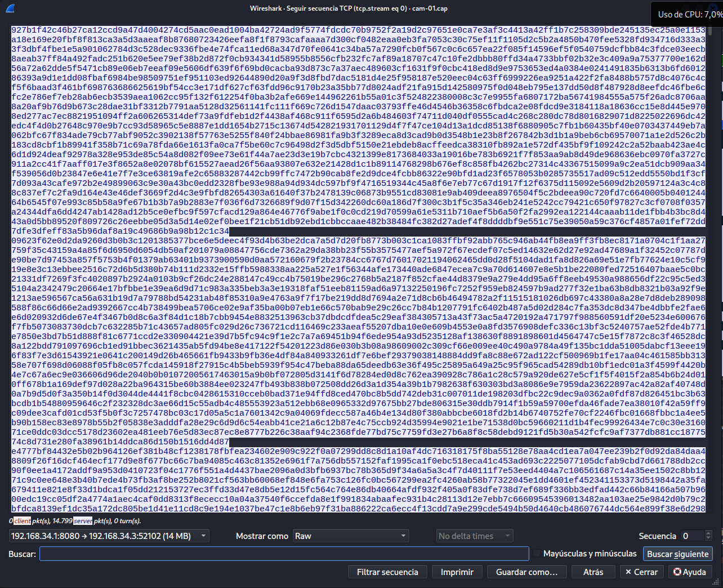Open the No delta times dropdown
This screenshot has height=588, width=723.
(x=475, y=536)
